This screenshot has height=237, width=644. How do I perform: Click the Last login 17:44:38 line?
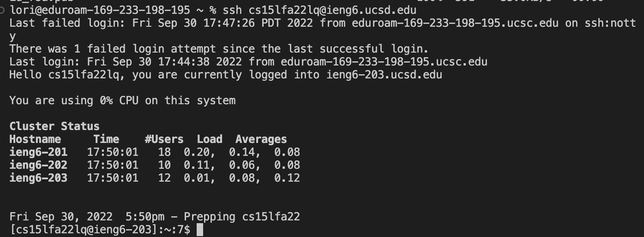coord(248,62)
